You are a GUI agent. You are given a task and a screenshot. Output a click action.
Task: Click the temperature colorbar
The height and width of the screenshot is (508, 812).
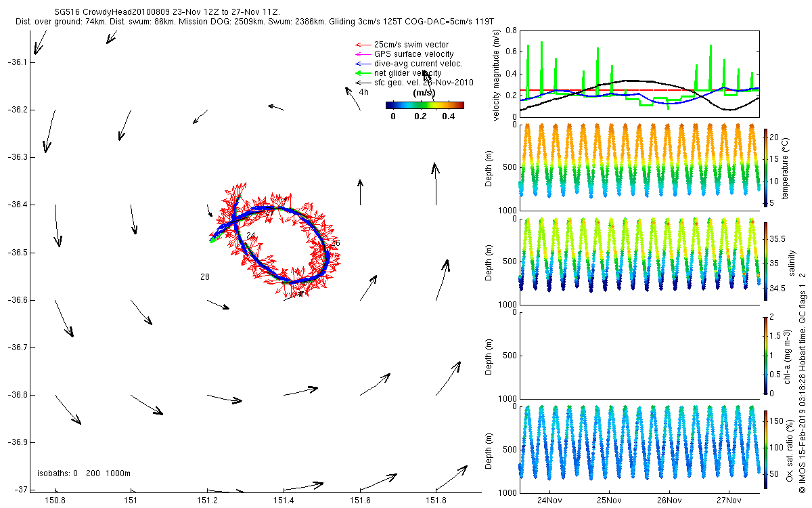click(x=765, y=167)
